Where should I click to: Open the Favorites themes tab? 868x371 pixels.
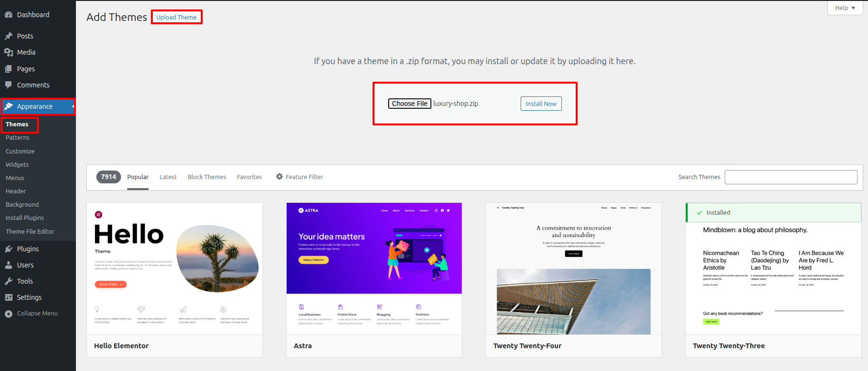[249, 177]
